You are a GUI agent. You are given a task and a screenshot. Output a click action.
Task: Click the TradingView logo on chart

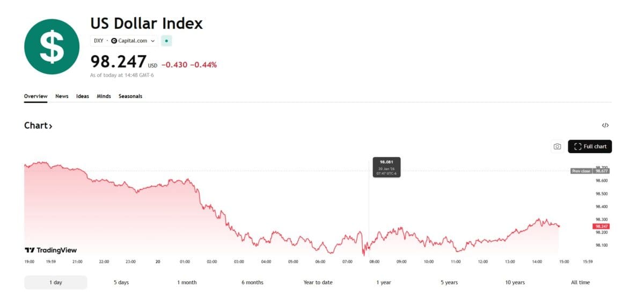coord(51,250)
